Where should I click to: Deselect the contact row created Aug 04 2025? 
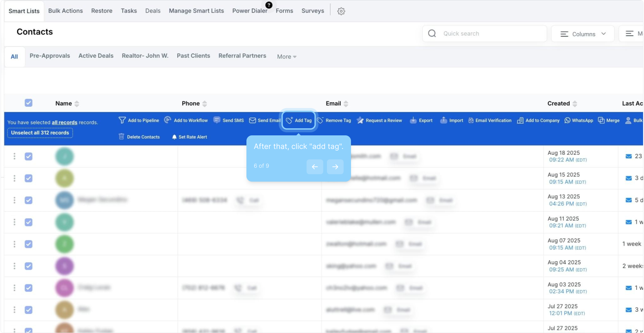pyautogui.click(x=29, y=266)
